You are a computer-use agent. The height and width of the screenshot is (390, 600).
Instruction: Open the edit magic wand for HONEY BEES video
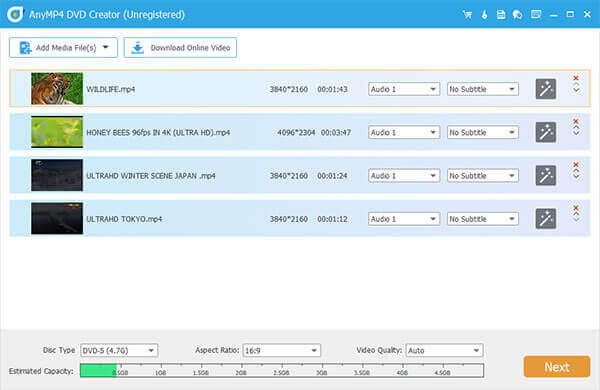(546, 132)
